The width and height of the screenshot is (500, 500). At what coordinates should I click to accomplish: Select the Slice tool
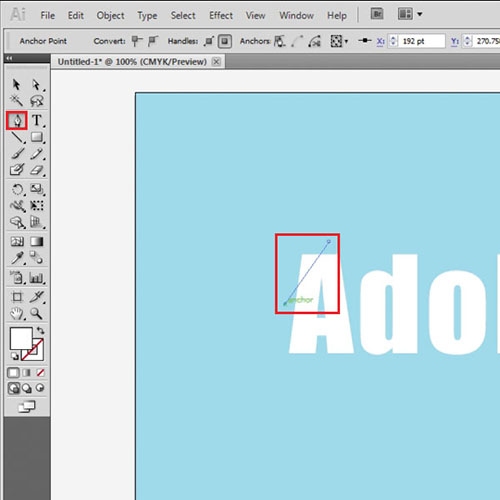[37, 297]
